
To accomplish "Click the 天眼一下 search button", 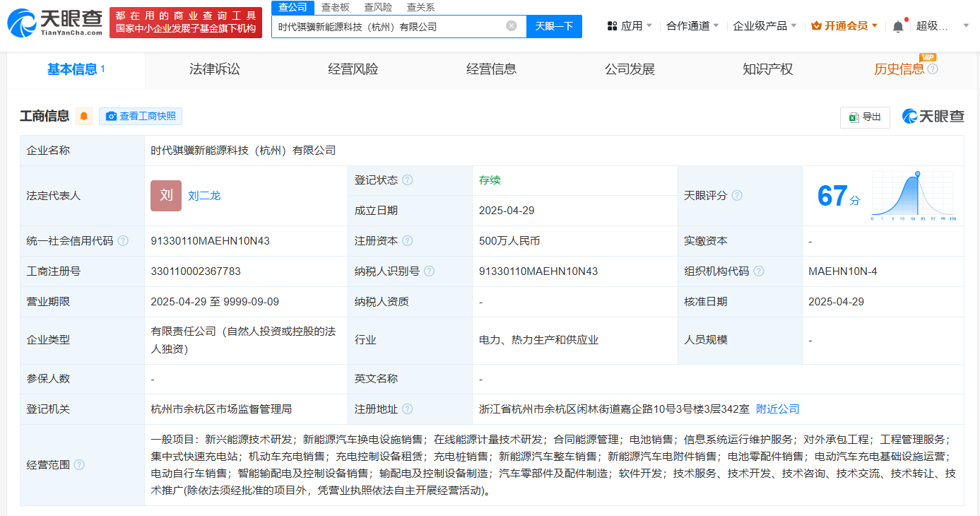I will pos(554,26).
